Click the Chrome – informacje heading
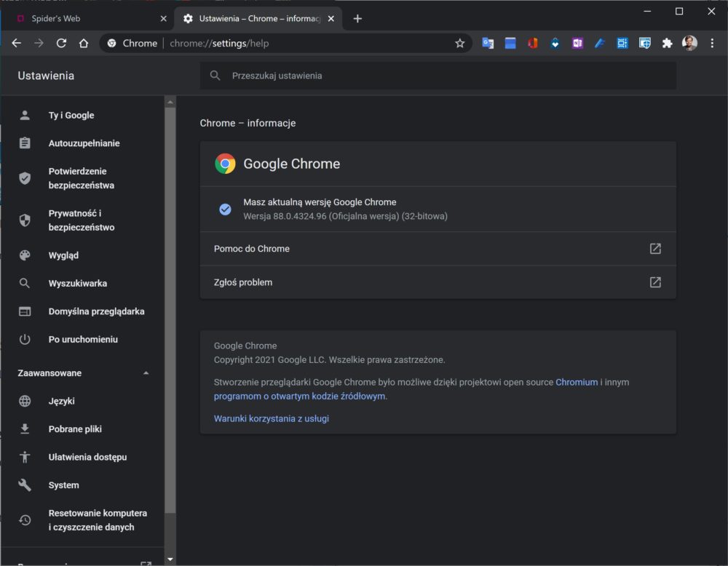728x566 pixels. click(248, 123)
